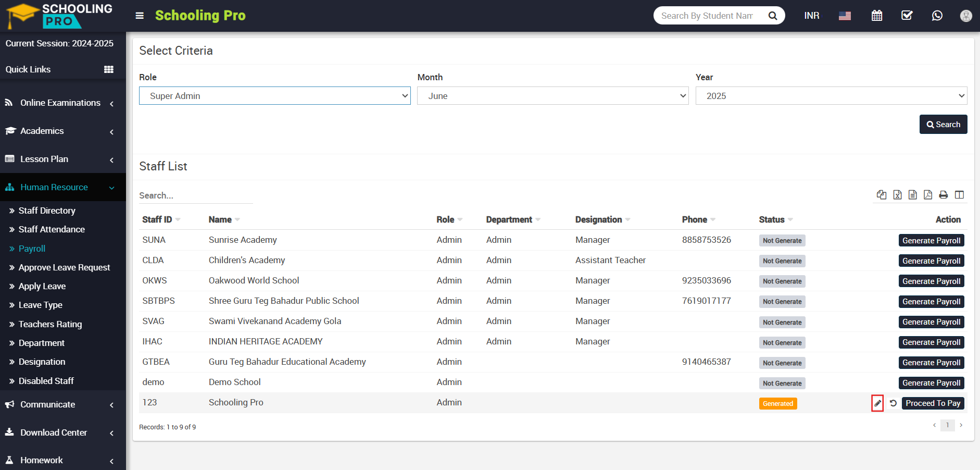The image size is (980, 470).
Task: Expand the Online Examinations menu
Action: (x=63, y=103)
